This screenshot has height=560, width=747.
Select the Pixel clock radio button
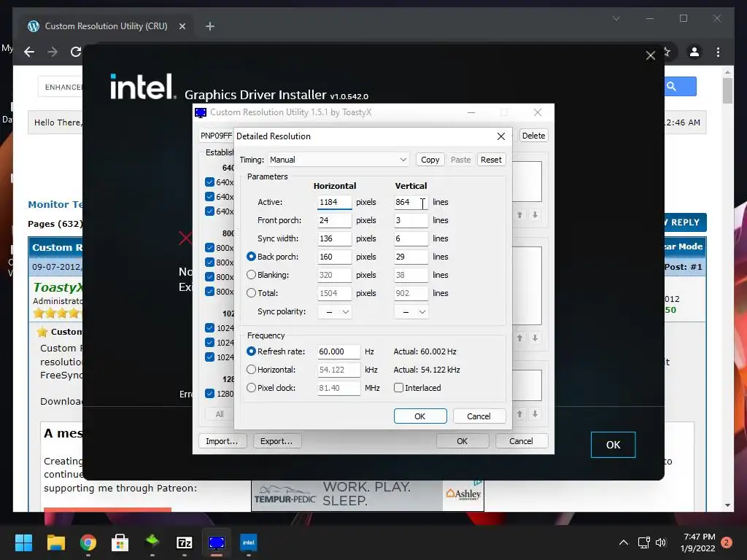coord(251,388)
